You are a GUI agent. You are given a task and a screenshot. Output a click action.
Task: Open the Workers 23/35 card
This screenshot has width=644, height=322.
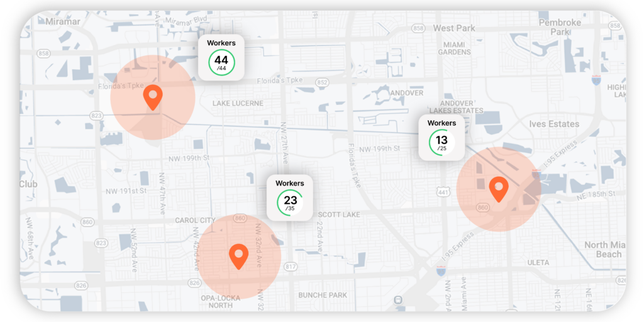pos(290,198)
